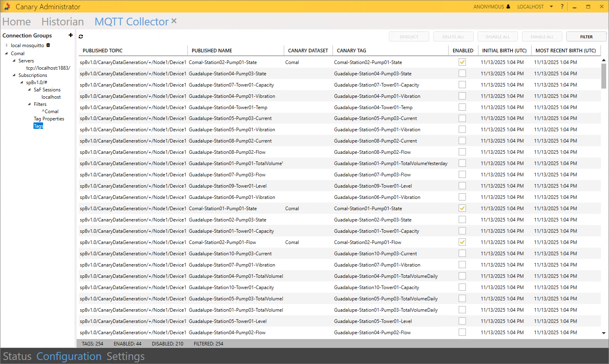Collapse the Subscriptions tree node

coord(14,75)
